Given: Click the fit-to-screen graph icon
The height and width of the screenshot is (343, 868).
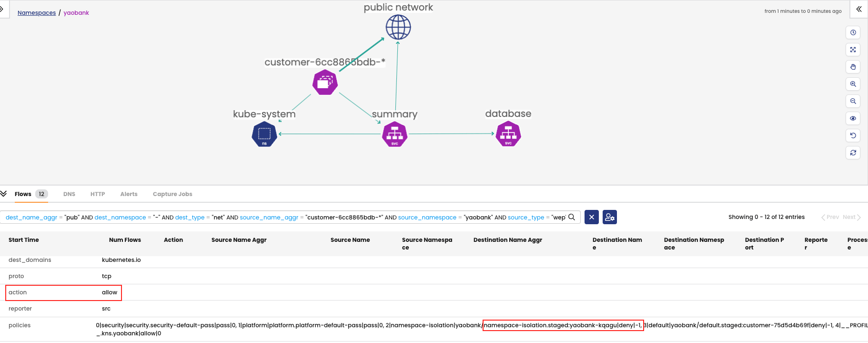Looking at the screenshot, I should click(x=853, y=50).
